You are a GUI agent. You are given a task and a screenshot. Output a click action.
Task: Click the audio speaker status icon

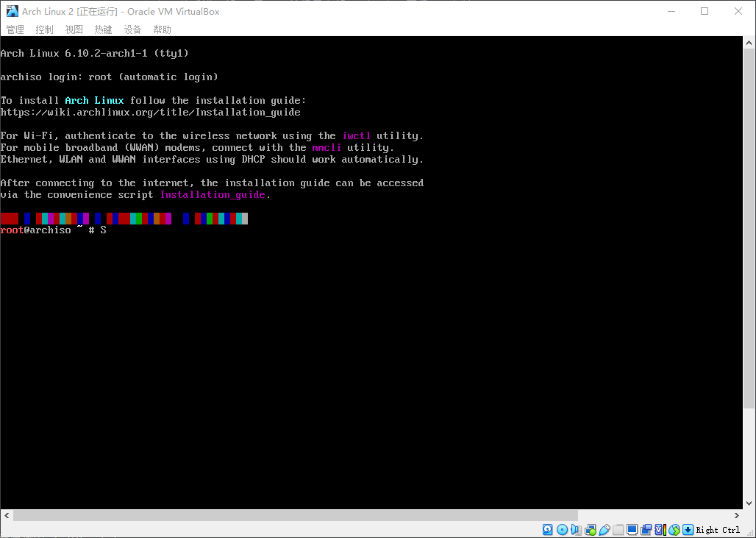[x=576, y=529]
